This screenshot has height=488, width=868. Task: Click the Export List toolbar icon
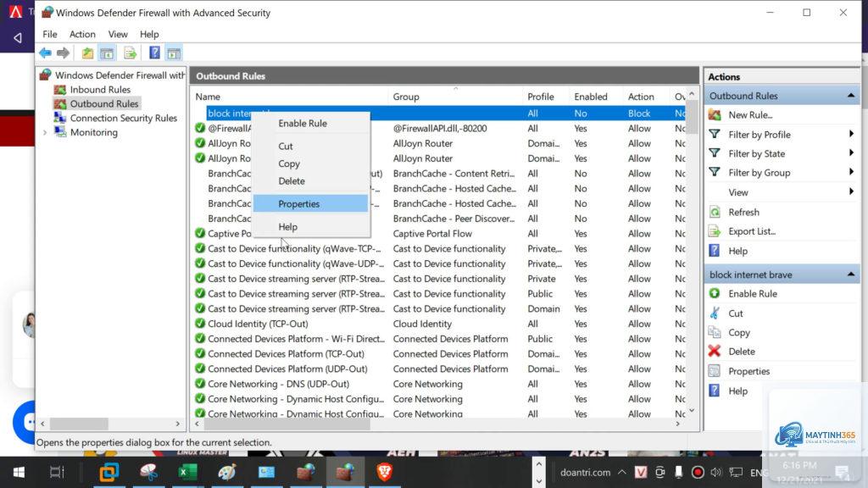(x=130, y=53)
